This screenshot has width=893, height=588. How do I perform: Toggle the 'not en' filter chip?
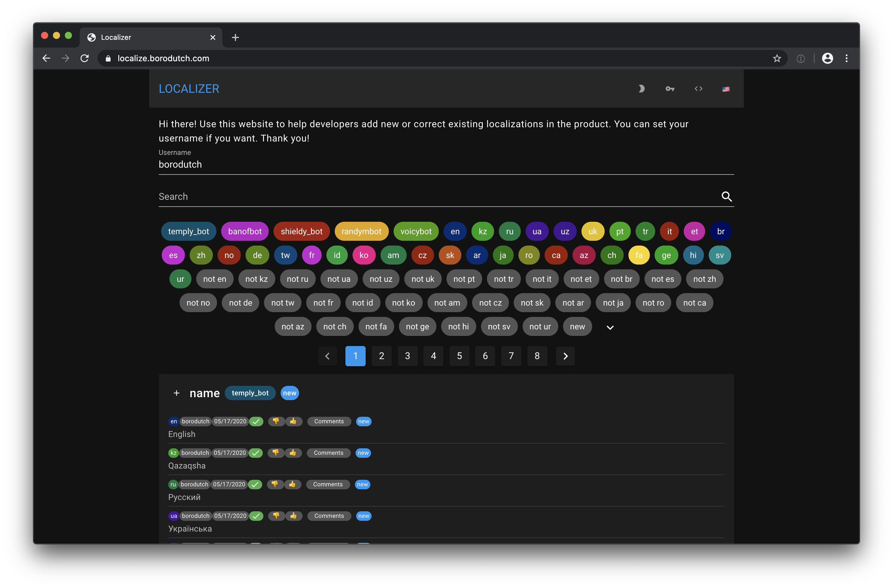tap(215, 279)
